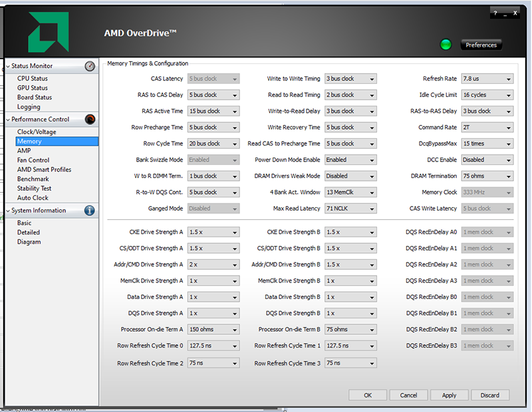Open the Benchmark page
The image size is (532, 412).
coord(33,179)
